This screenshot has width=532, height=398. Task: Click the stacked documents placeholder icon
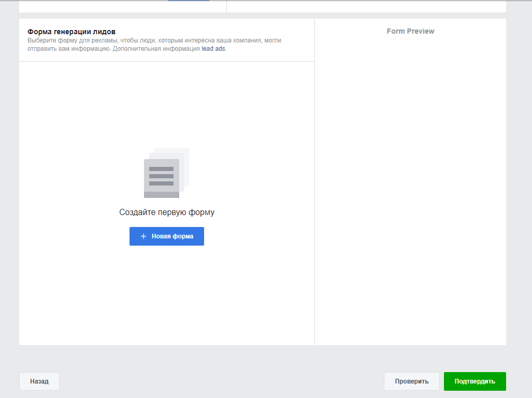[165, 174]
